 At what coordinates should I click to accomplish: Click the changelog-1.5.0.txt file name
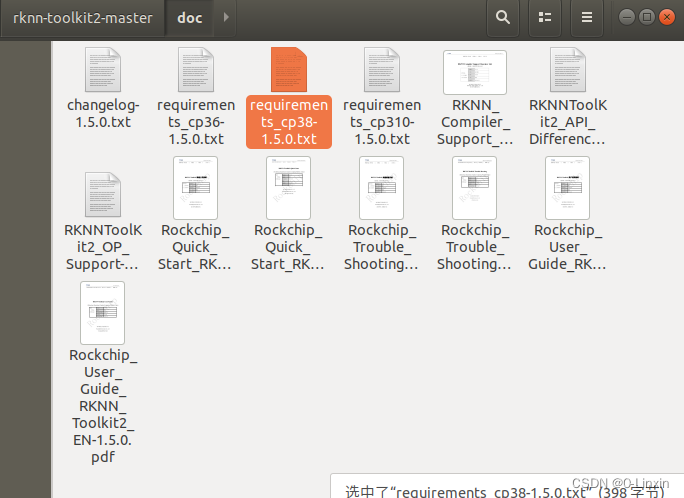103,113
